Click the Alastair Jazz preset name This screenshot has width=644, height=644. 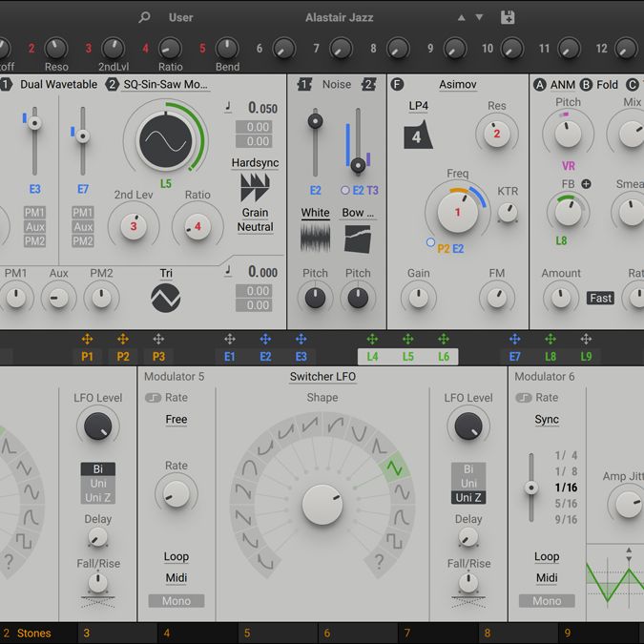point(340,17)
